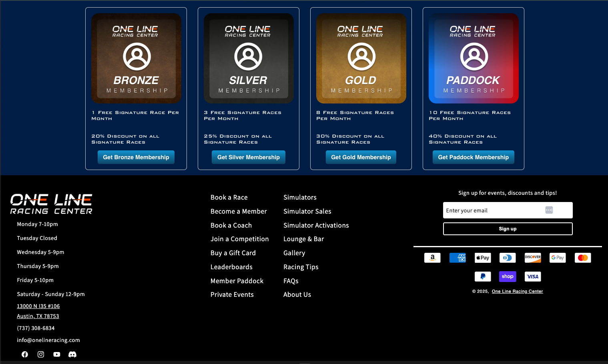The height and width of the screenshot is (364, 608).
Task: Select the Bronze Membership card image
Action: (136, 58)
